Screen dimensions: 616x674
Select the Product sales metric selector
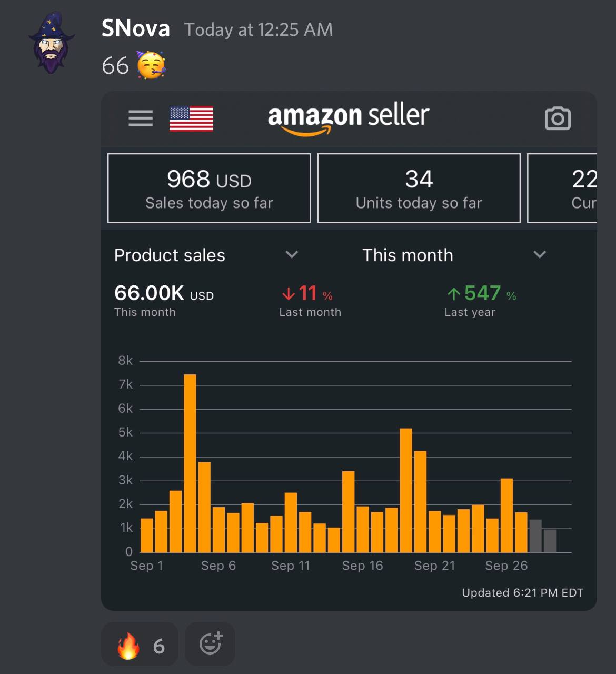click(x=207, y=255)
